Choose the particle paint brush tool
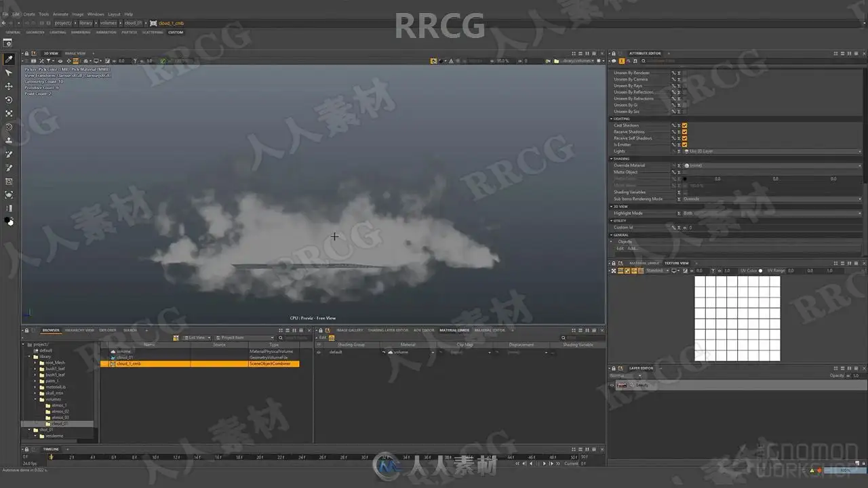This screenshot has width=868, height=488. (x=9, y=155)
